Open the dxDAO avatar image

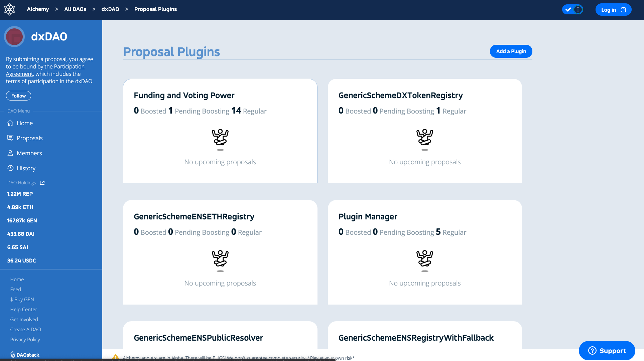tap(14, 36)
